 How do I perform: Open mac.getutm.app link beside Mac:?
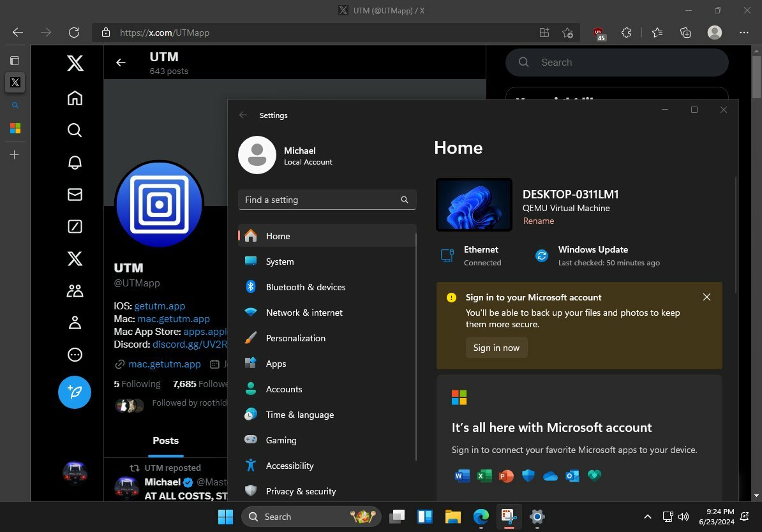174,319
